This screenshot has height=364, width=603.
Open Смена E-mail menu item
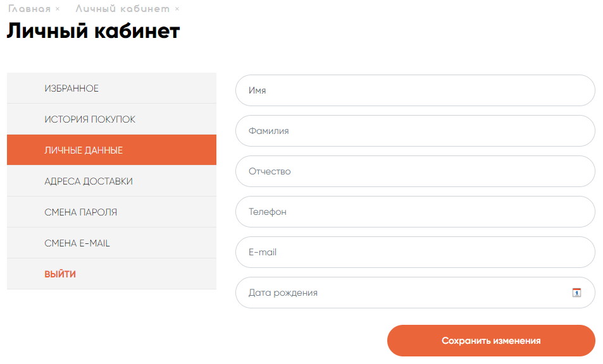pyautogui.click(x=111, y=243)
